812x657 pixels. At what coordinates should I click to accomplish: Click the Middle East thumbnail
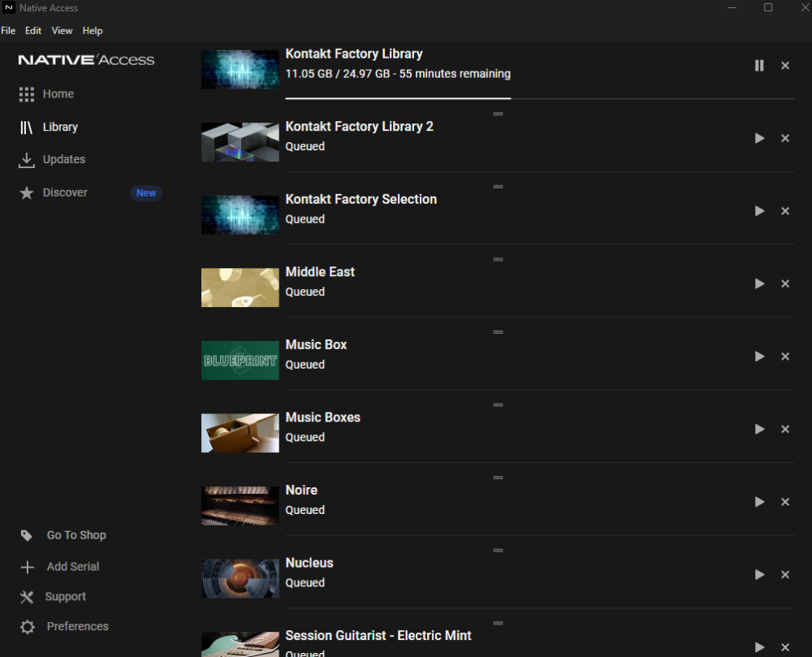[x=240, y=287]
